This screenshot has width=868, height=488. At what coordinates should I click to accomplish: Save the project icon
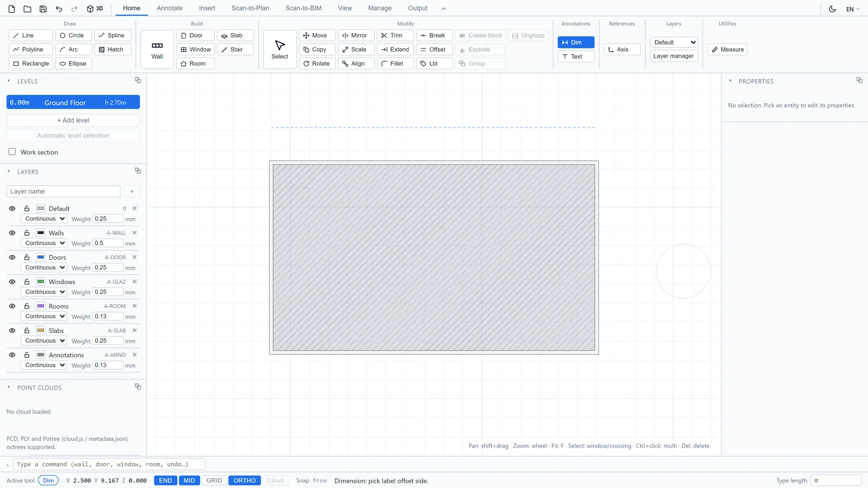click(x=43, y=9)
